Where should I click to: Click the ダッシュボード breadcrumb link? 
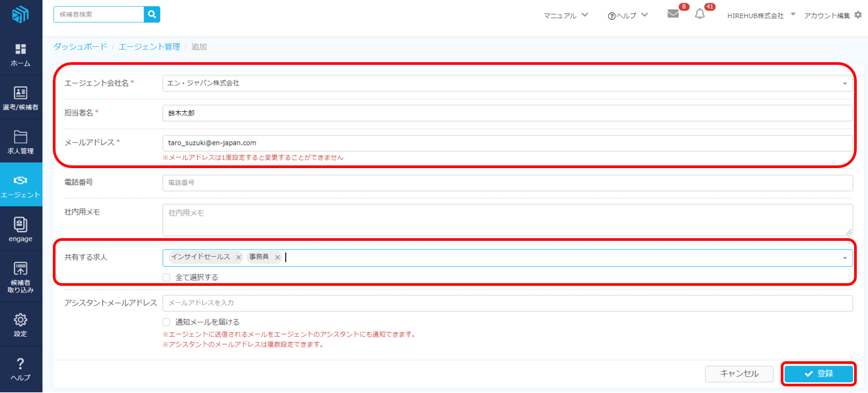coord(80,47)
